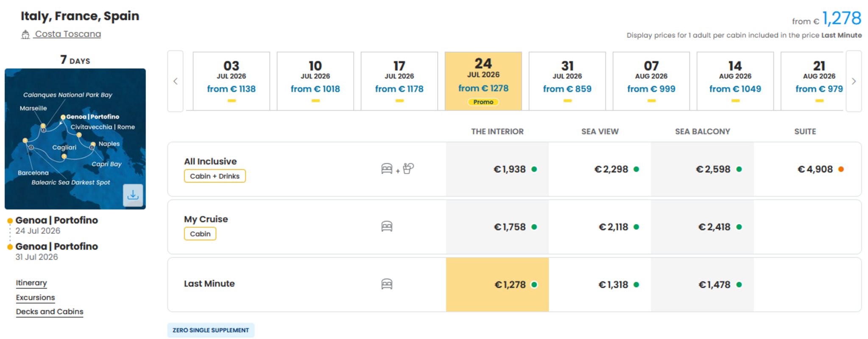
Task: Choose All Inclusive Sea View €2,298 fare
Action: (600, 169)
